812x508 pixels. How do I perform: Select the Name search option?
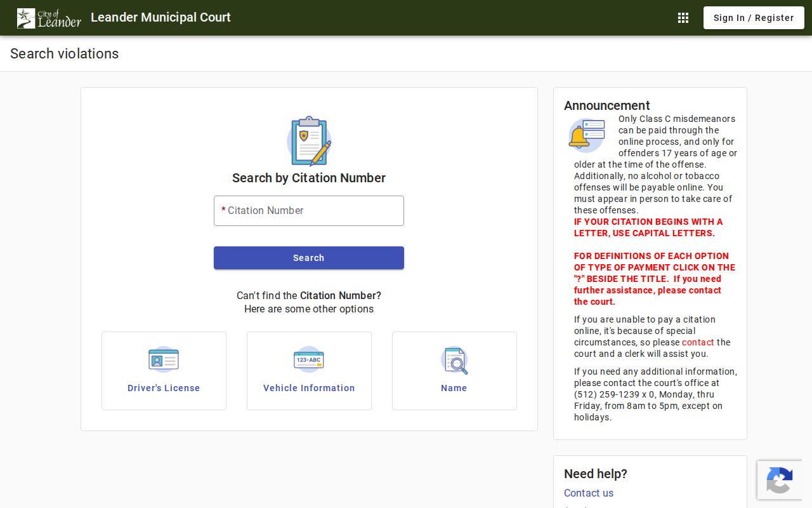(454, 371)
